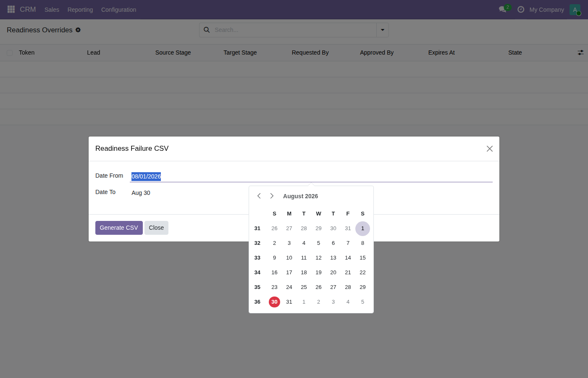Screen dimensions: 588x378
Task: Open the activities clock icon
Action: [521, 9]
